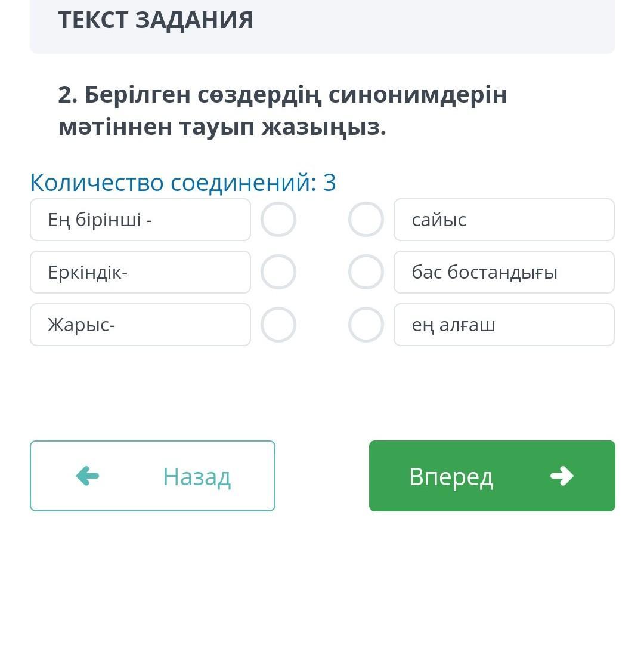
Task: Click the left arrow icon on Назад
Action: click(88, 476)
